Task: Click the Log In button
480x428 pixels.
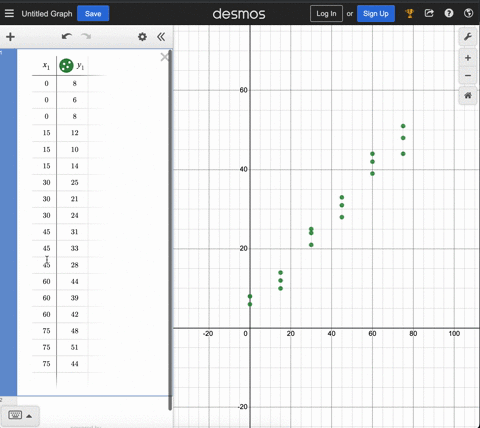Action: pyautogui.click(x=326, y=14)
